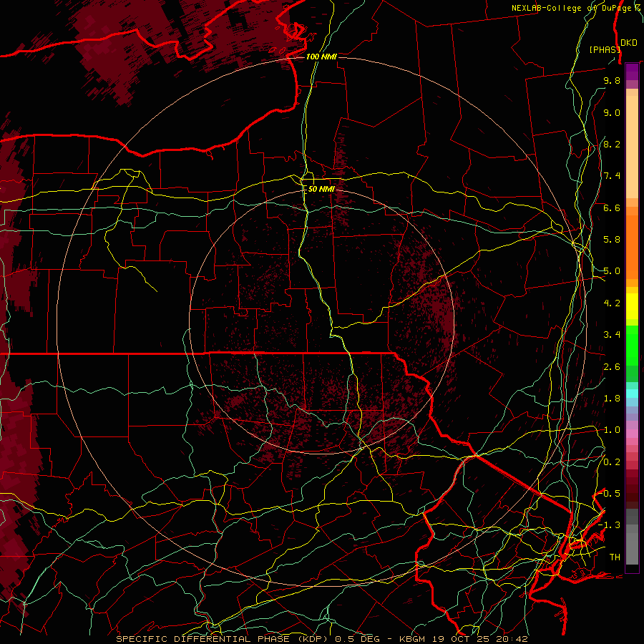
Task: Click the 0.5 DEG elevation text
Action: [357, 639]
